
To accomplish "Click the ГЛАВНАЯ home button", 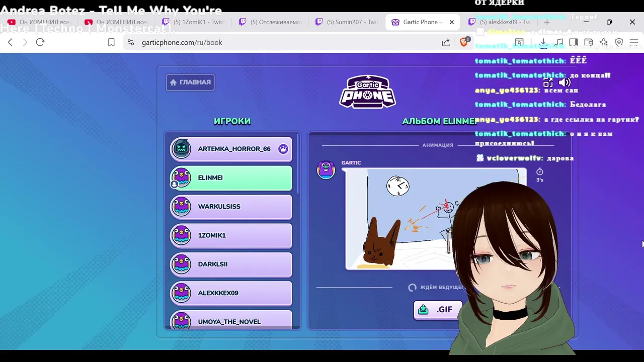I will [190, 82].
